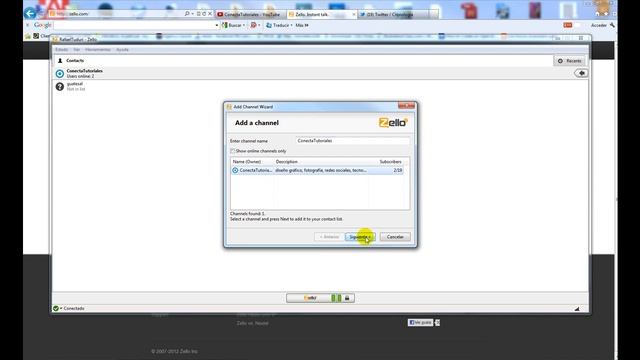The image size is (640, 360).
Task: Click Más in the Google toolbar
Action: click(302, 25)
